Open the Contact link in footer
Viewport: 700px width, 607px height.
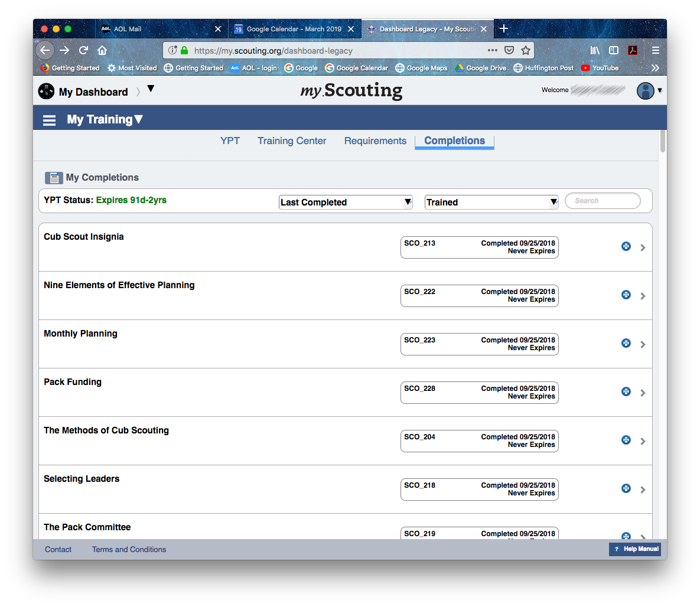[58, 549]
